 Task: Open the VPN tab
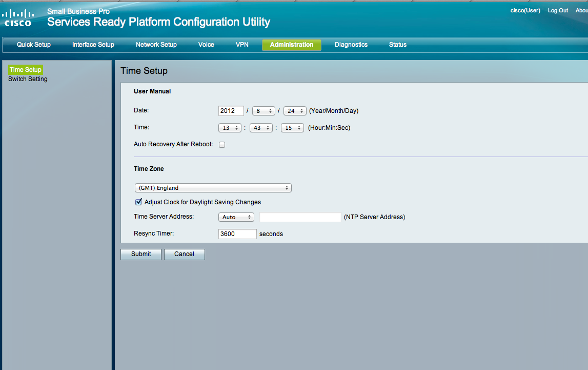242,45
